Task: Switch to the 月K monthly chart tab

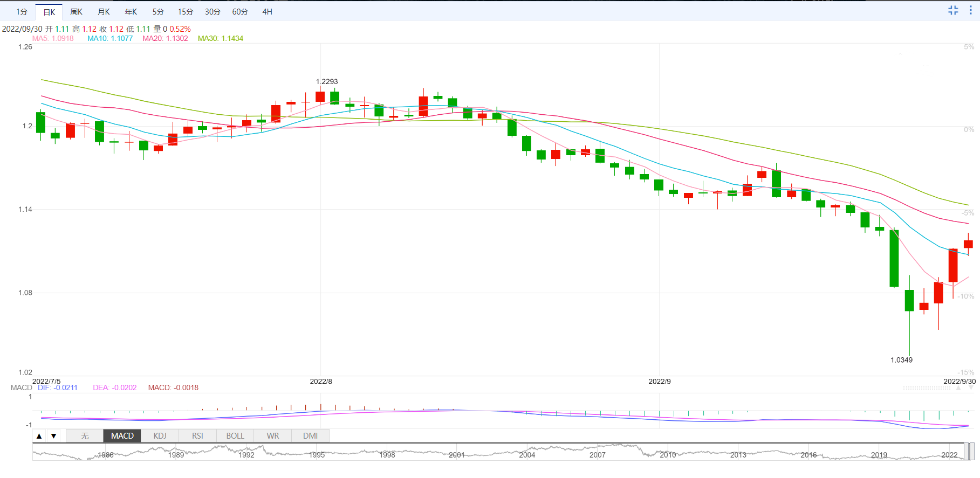Action: click(104, 12)
